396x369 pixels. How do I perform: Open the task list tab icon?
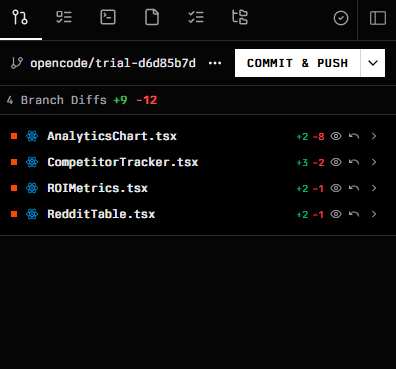coord(196,17)
